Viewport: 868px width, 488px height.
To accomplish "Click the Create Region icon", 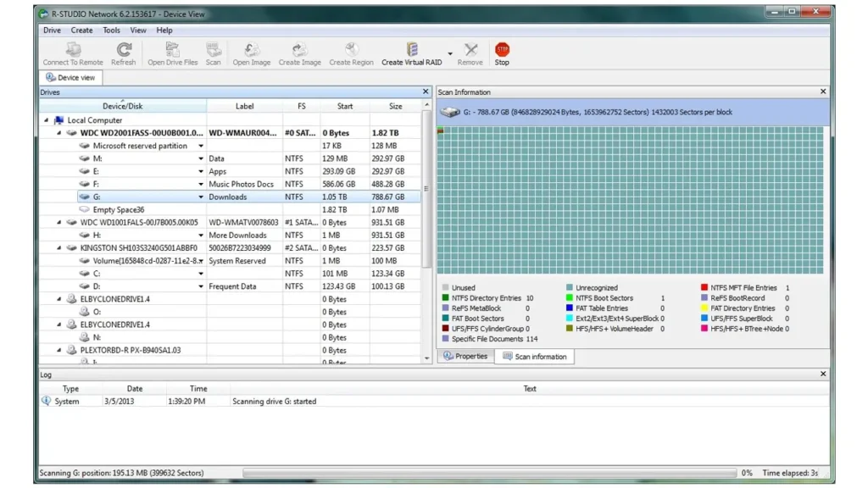I will click(351, 51).
